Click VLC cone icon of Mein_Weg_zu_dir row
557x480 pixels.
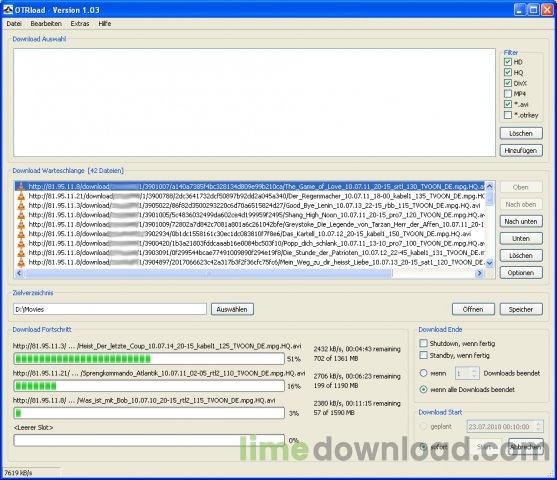click(21, 262)
